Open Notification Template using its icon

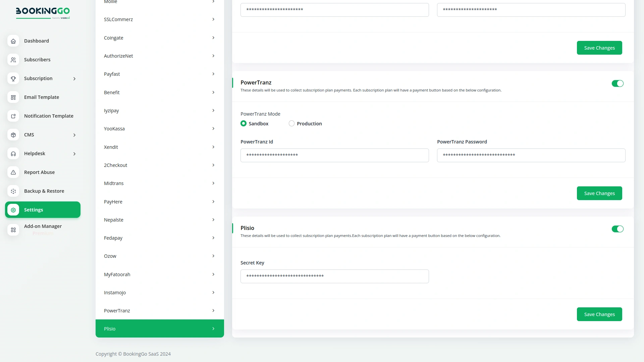[13, 116]
